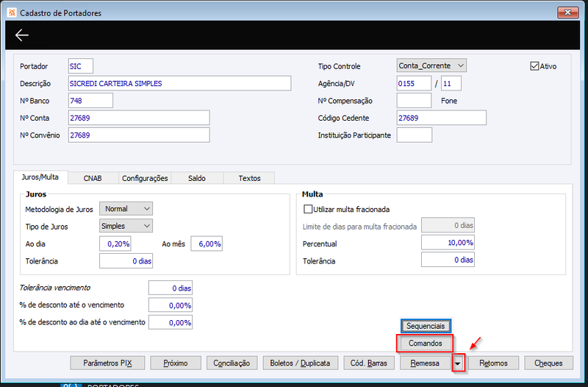The height and width of the screenshot is (387, 588).
Task: Open the Configurações tab
Action: click(x=145, y=178)
